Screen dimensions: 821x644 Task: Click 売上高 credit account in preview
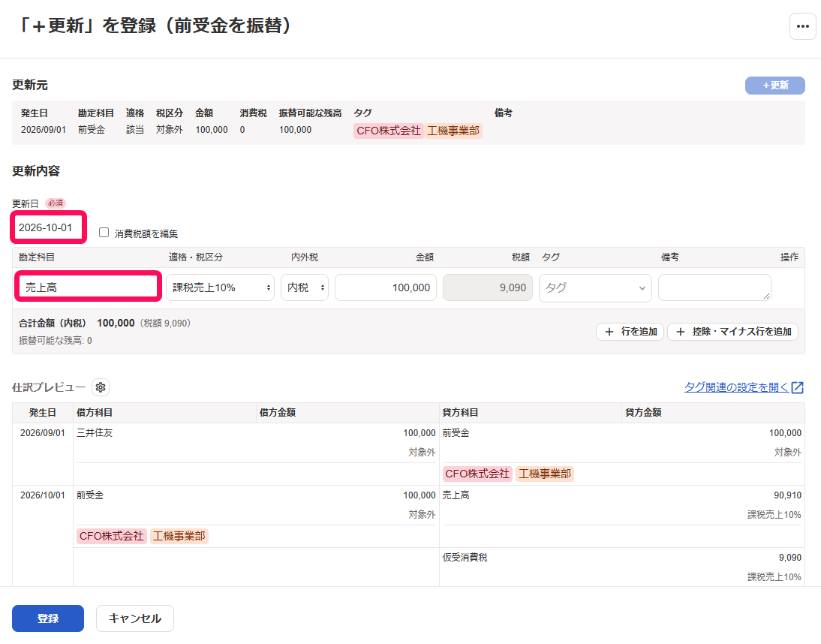pyautogui.click(x=456, y=495)
